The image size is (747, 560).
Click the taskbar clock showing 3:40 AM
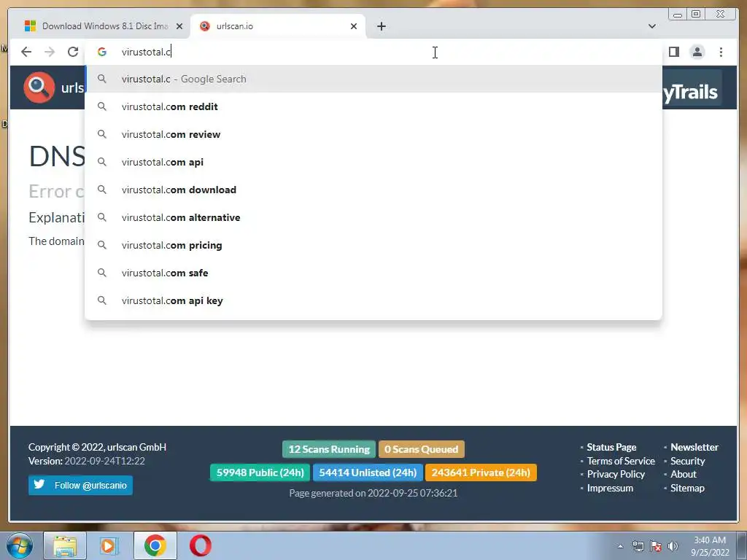[709, 546]
